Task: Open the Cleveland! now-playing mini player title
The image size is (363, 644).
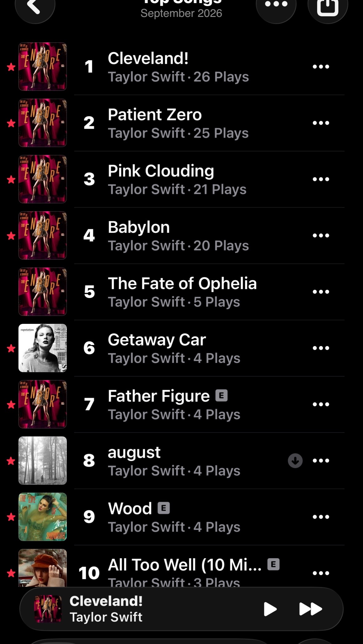Action: coord(106,601)
